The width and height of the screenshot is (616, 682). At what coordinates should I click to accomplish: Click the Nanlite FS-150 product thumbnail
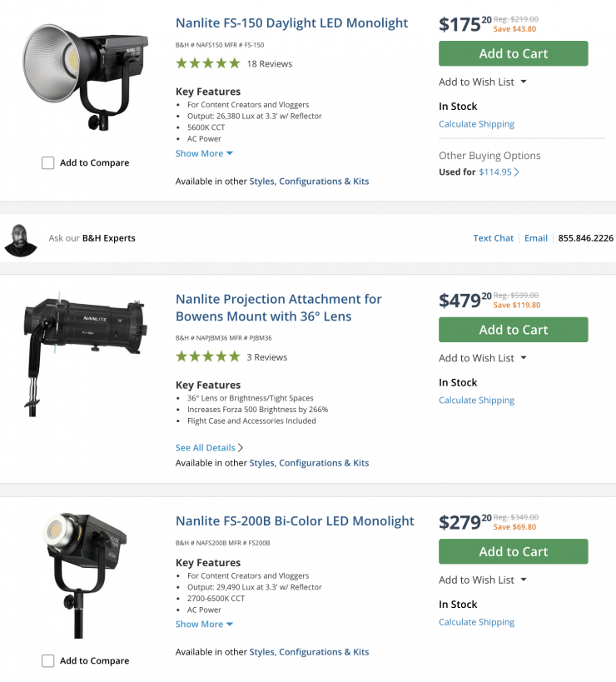(x=86, y=77)
